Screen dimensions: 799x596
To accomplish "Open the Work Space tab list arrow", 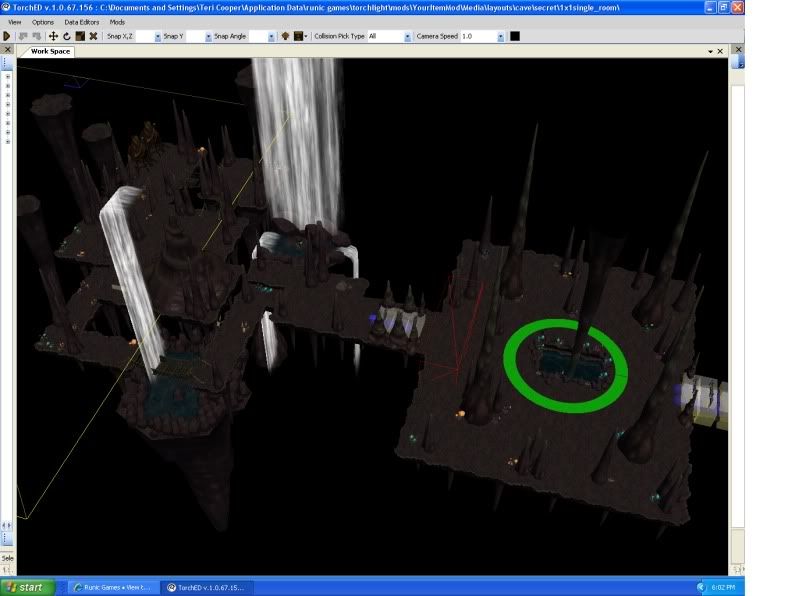I will 710,51.
